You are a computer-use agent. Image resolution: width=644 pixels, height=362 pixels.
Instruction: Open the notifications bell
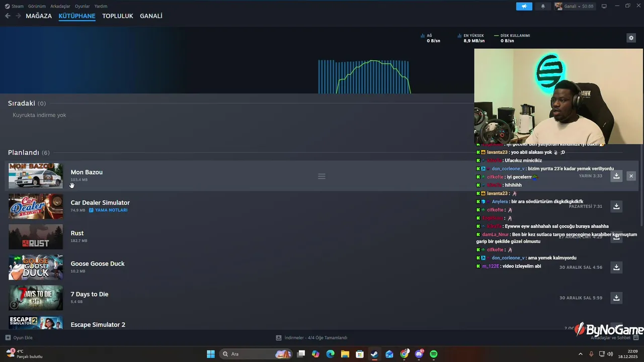[543, 6]
